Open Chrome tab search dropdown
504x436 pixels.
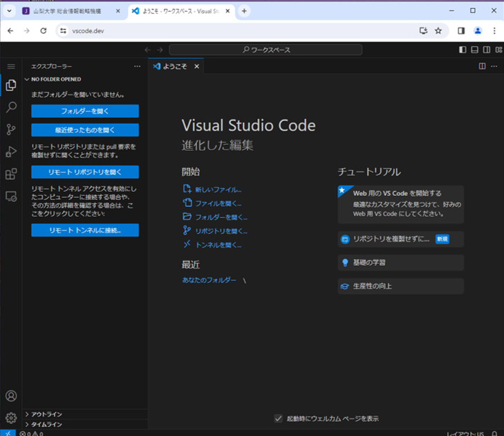point(9,11)
